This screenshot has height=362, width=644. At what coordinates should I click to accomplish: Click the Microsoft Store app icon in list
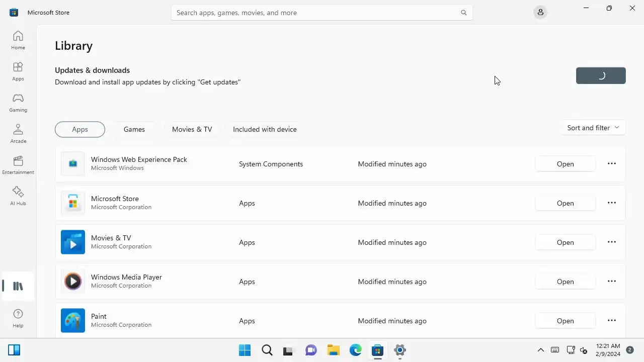tap(73, 203)
